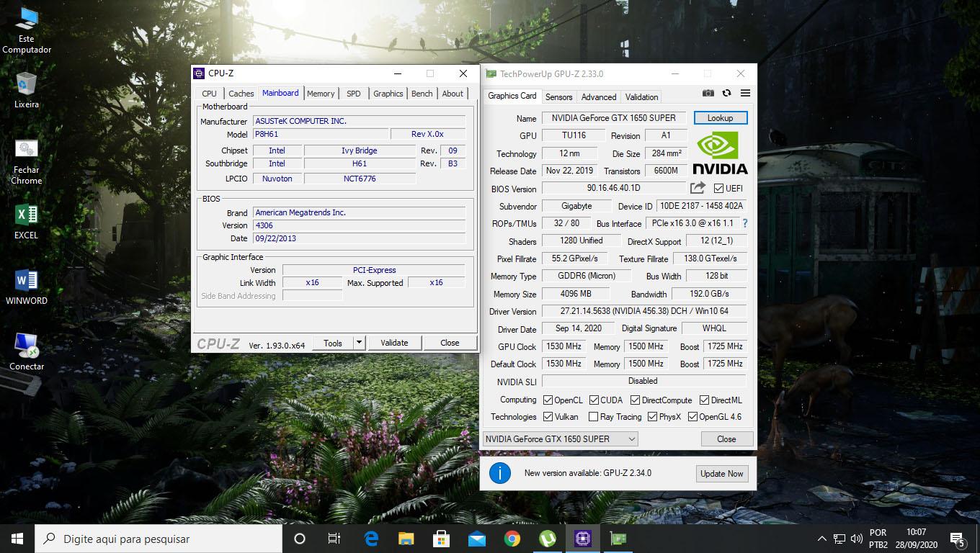Click the BIOS version share/export icon
Image resolution: width=980 pixels, height=553 pixels.
(x=698, y=188)
